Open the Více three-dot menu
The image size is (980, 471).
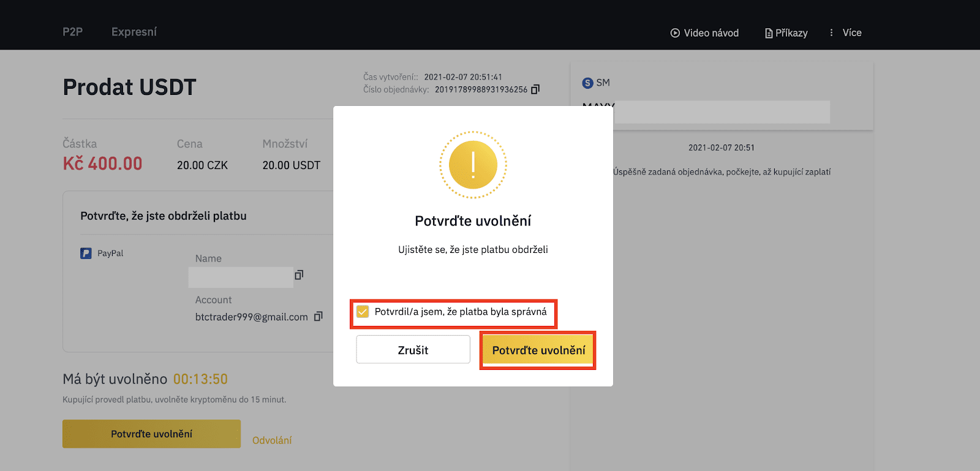coord(831,32)
